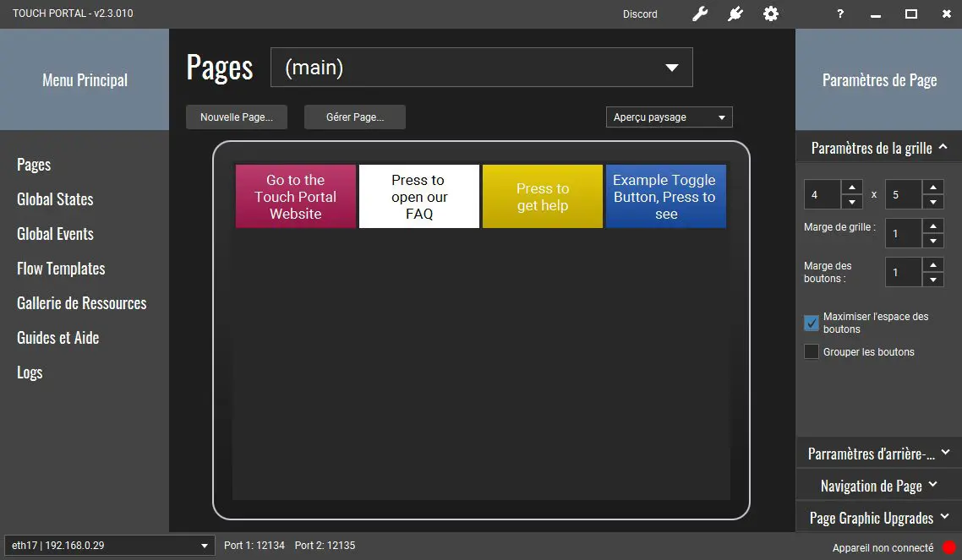Open Guides et Aide

pyautogui.click(x=57, y=338)
